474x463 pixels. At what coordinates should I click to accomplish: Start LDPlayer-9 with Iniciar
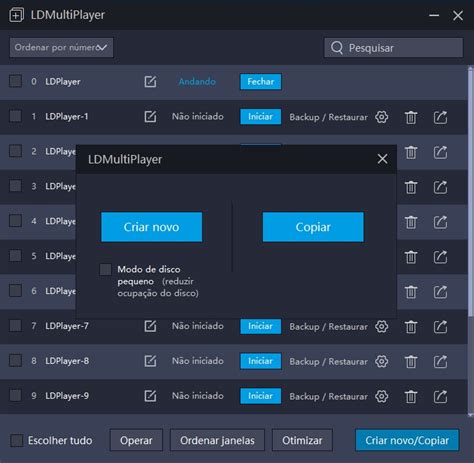260,396
